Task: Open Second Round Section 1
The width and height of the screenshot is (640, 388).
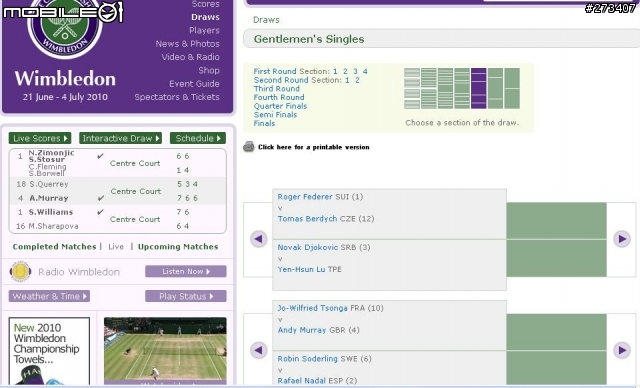Action: click(x=347, y=80)
